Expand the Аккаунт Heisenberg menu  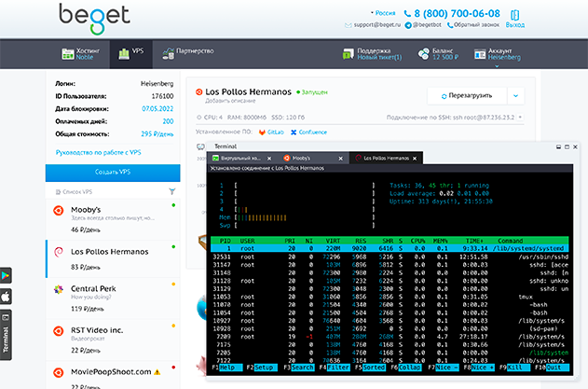click(x=498, y=54)
